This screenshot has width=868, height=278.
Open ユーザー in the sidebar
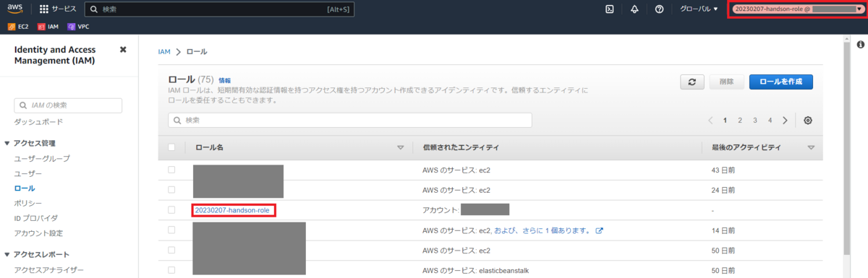pos(28,174)
